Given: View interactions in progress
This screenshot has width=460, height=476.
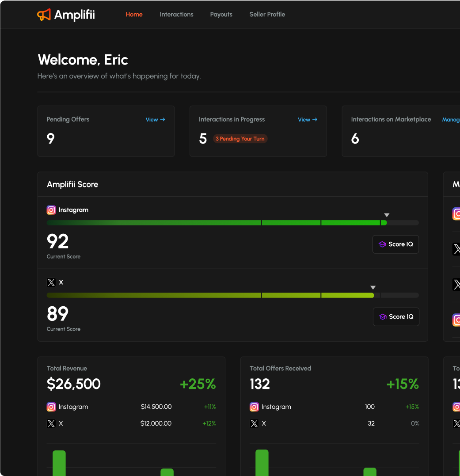Looking at the screenshot, I should (x=307, y=119).
